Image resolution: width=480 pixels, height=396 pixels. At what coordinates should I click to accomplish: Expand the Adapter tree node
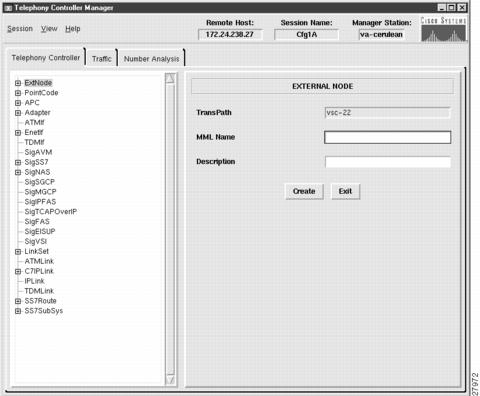tap(18, 113)
